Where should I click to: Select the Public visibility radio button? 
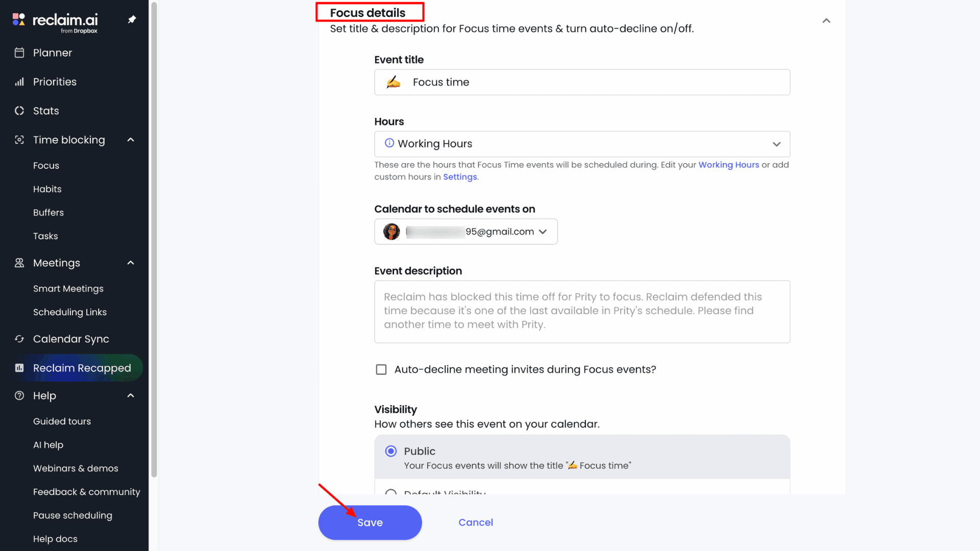click(391, 451)
